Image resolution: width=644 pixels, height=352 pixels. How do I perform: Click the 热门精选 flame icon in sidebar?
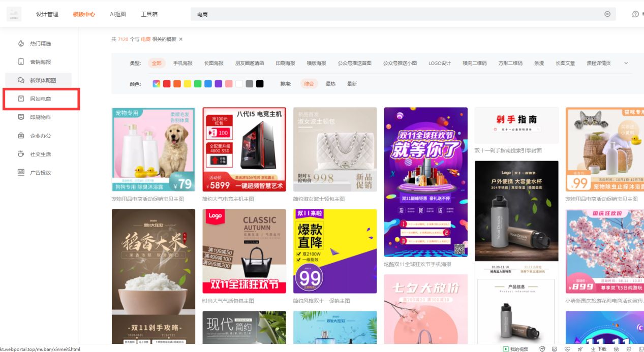(20, 43)
